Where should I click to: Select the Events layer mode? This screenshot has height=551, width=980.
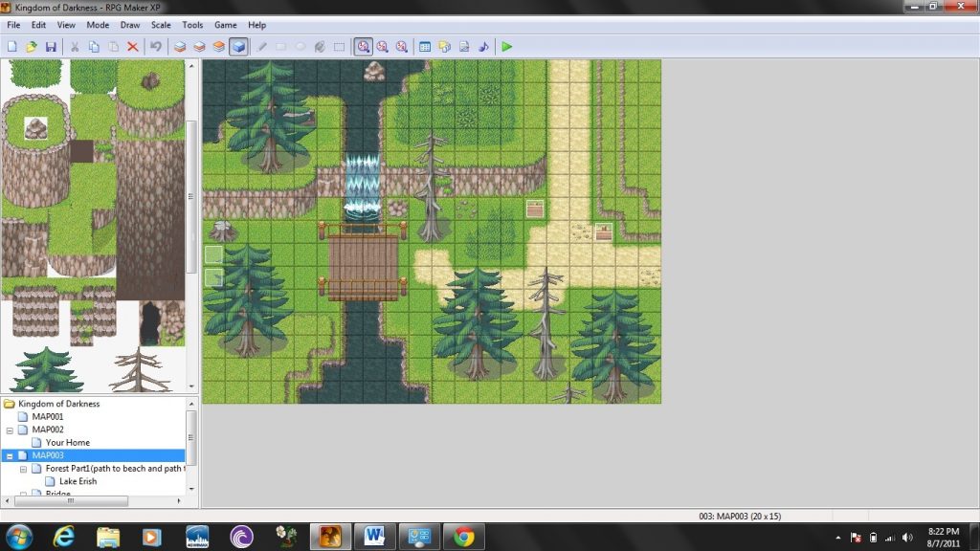[238, 47]
